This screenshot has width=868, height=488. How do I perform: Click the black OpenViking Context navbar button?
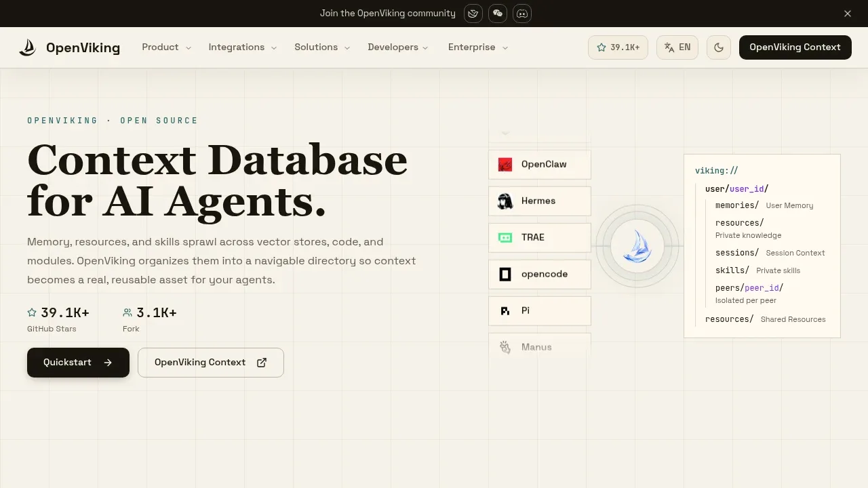point(795,47)
